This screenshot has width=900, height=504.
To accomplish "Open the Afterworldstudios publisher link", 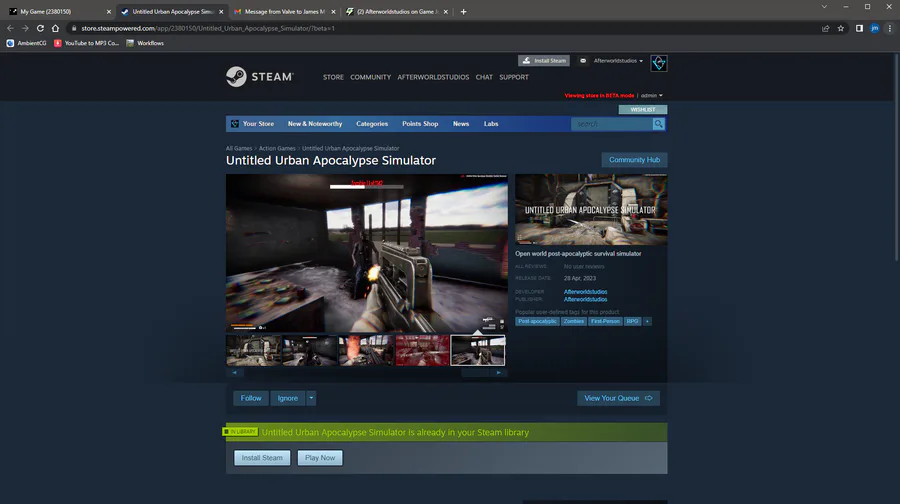I will pos(585,299).
